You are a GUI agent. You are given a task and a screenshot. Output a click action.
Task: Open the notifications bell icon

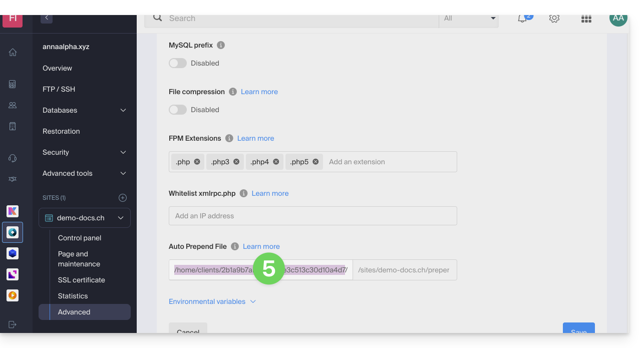point(522,19)
